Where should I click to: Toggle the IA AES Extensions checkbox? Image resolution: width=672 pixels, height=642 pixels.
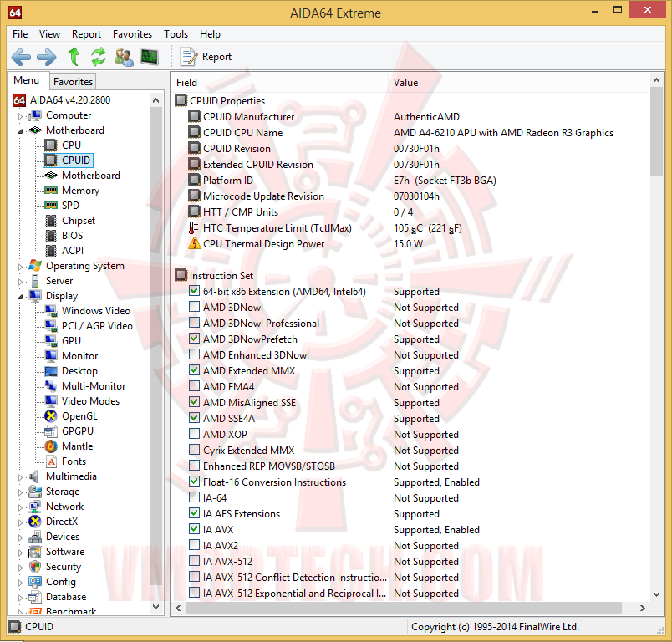pyautogui.click(x=194, y=512)
